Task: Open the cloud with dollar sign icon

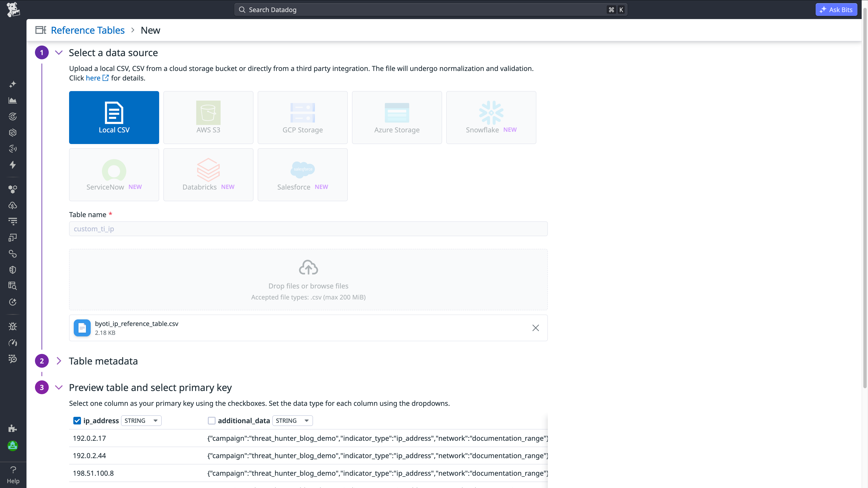Action: coord(13,205)
